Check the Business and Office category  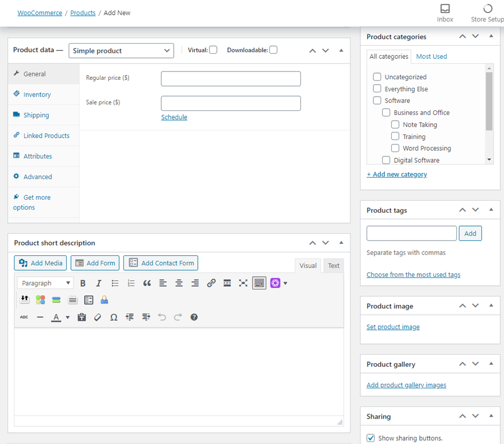[386, 112]
